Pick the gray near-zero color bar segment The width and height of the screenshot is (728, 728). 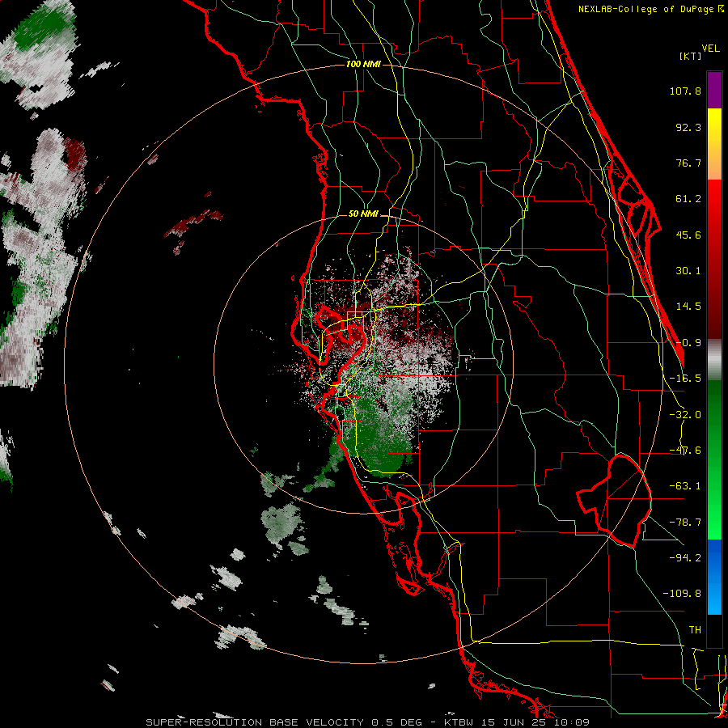point(714,360)
